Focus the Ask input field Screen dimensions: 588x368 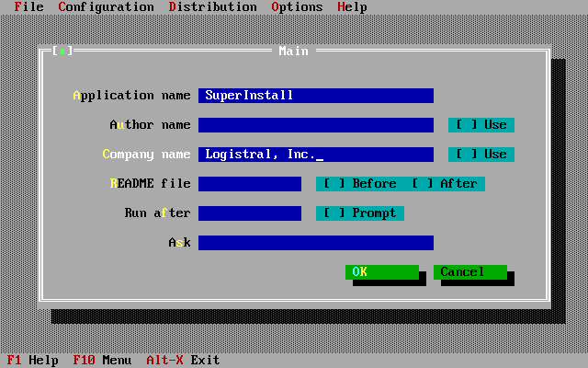coord(315,243)
